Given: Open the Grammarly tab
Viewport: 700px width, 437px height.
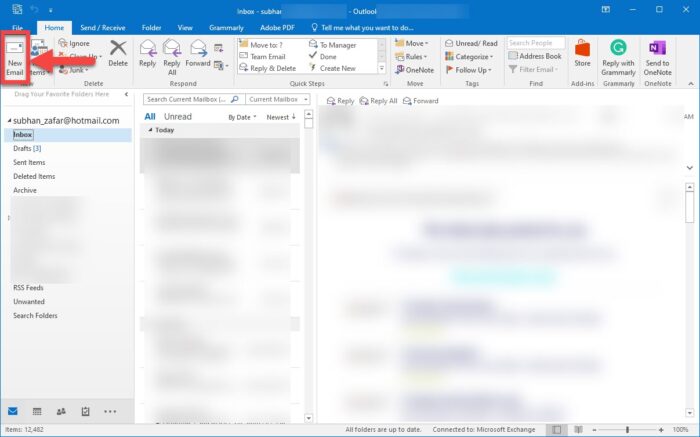Looking at the screenshot, I should tap(226, 28).
